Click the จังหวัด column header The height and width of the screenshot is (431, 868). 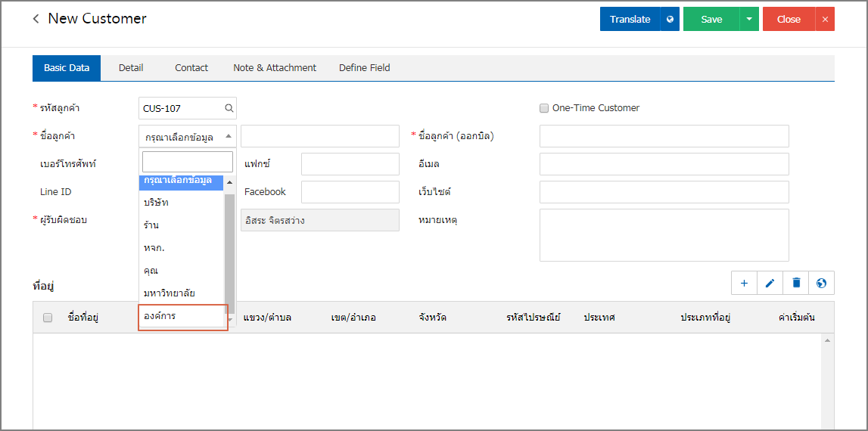pos(434,318)
